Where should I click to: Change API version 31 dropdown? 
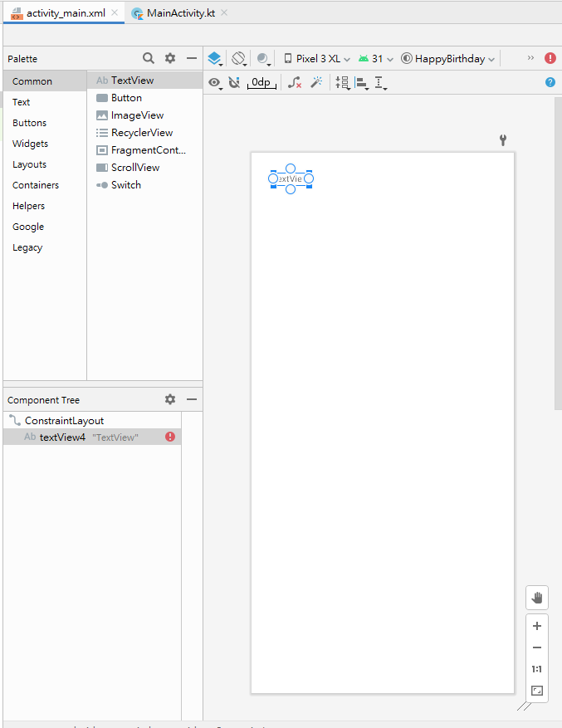(376, 58)
